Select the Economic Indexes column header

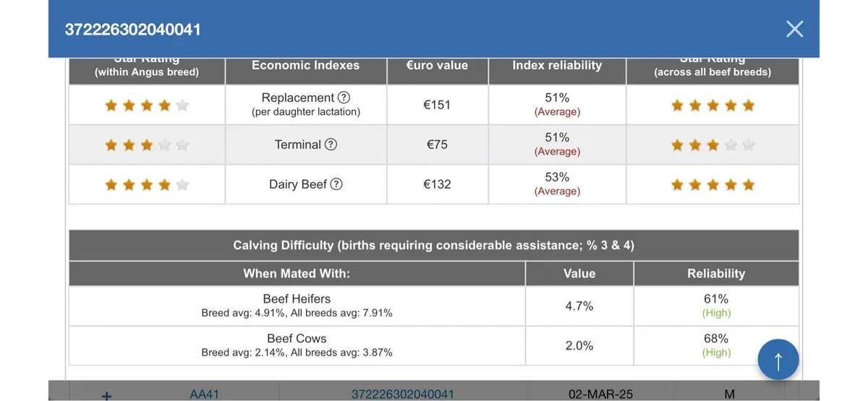coord(305,66)
